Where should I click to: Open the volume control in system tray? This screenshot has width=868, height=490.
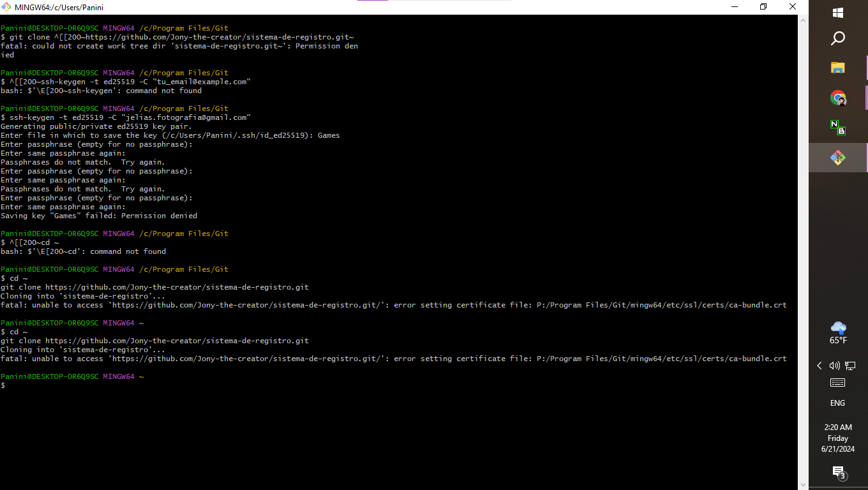coord(834,366)
